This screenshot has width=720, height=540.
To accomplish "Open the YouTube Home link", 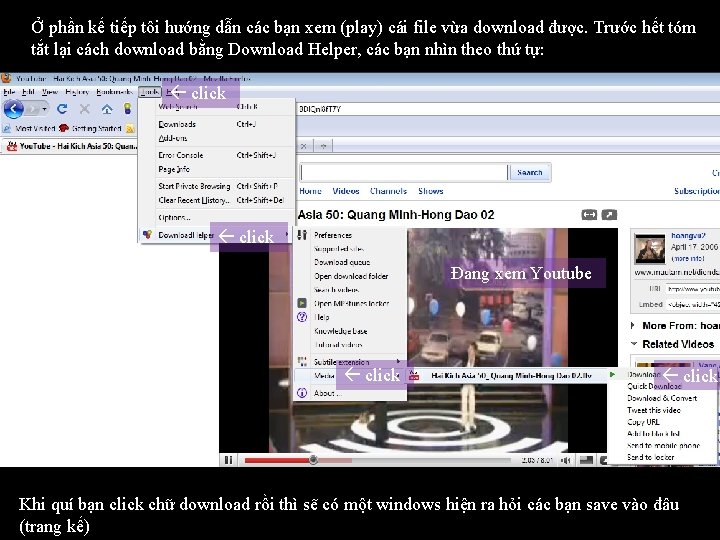I will (x=310, y=191).
